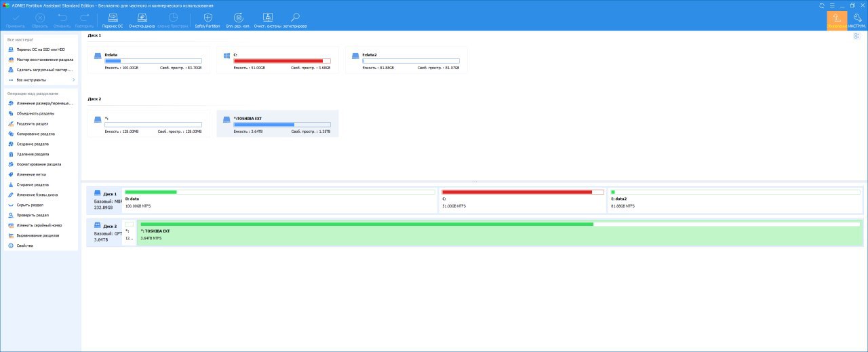Image resolution: width=868 pixels, height=352 pixels.
Task: Expand Все инструменты chevron arrow
Action: click(x=73, y=80)
